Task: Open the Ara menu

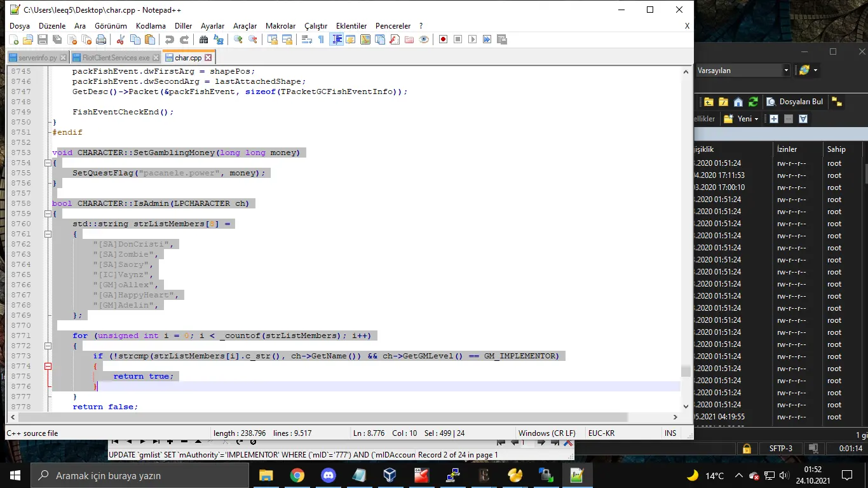Action: tap(80, 26)
